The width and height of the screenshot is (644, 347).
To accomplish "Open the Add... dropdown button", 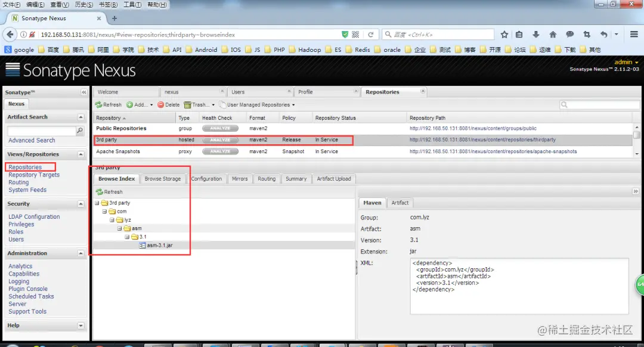I will [x=140, y=105].
